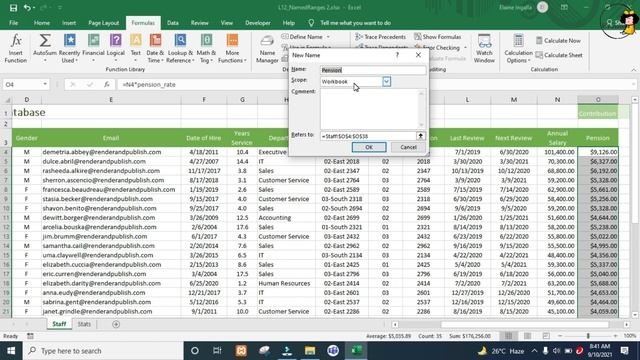Open Calculation Options menu
Viewport: 640px width, 360px height.
coord(518,49)
